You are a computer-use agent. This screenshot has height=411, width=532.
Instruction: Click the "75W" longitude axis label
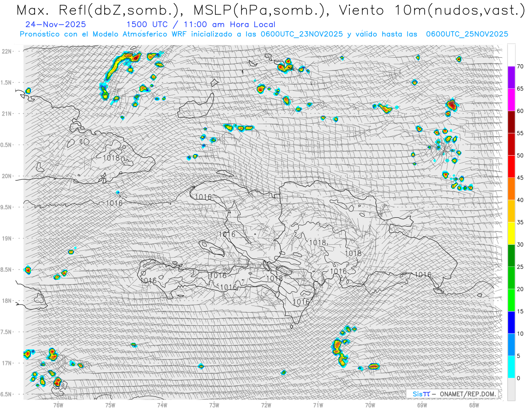[x=110, y=404]
